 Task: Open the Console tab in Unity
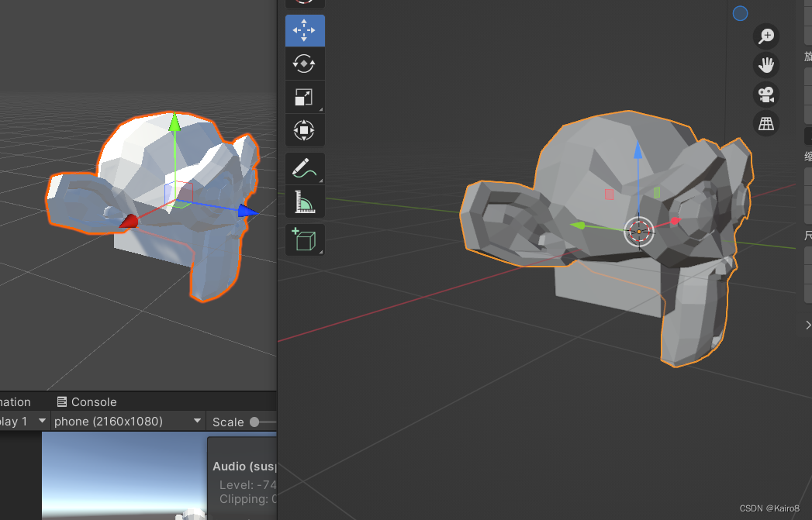click(x=87, y=402)
